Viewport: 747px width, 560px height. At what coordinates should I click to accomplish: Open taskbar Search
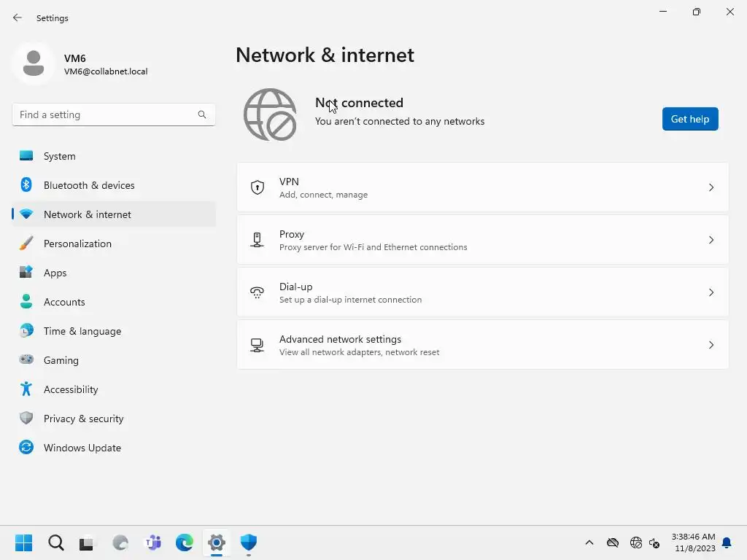click(55, 542)
